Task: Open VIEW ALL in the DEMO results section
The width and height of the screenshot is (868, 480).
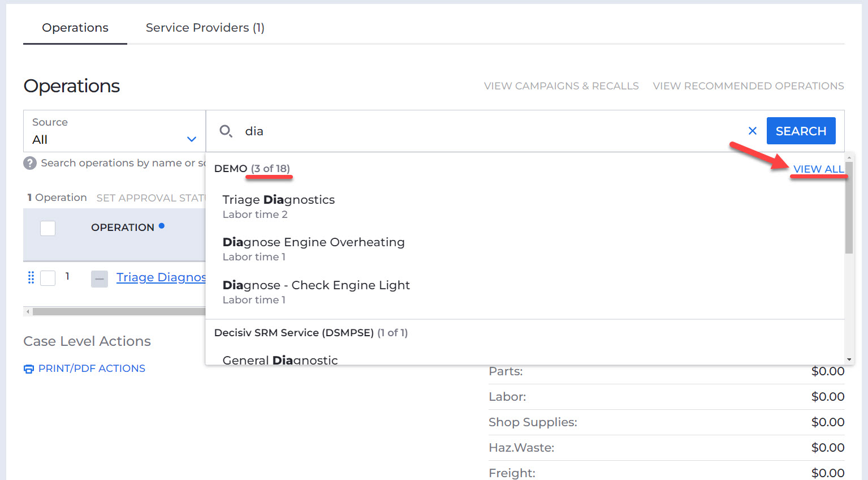Action: 819,169
